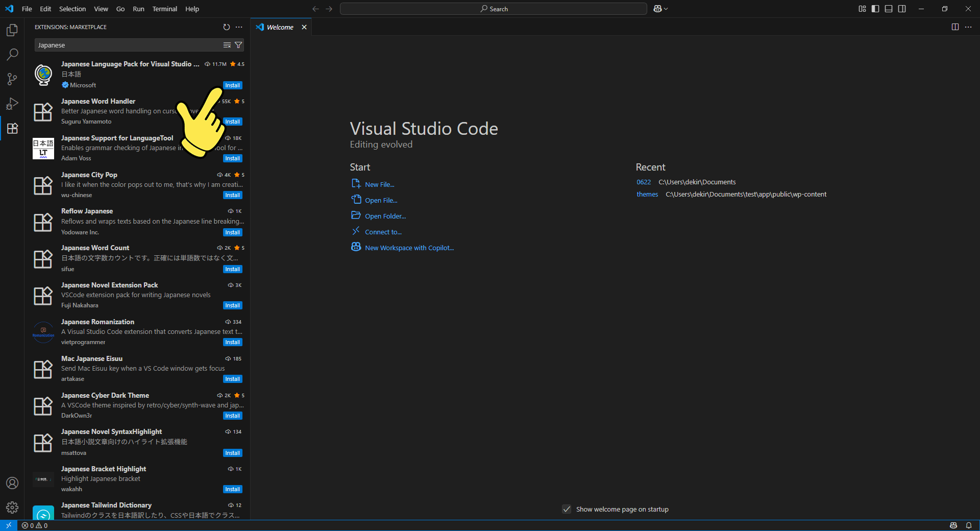
Task: Open notifications bell in status bar
Action: coord(969,525)
